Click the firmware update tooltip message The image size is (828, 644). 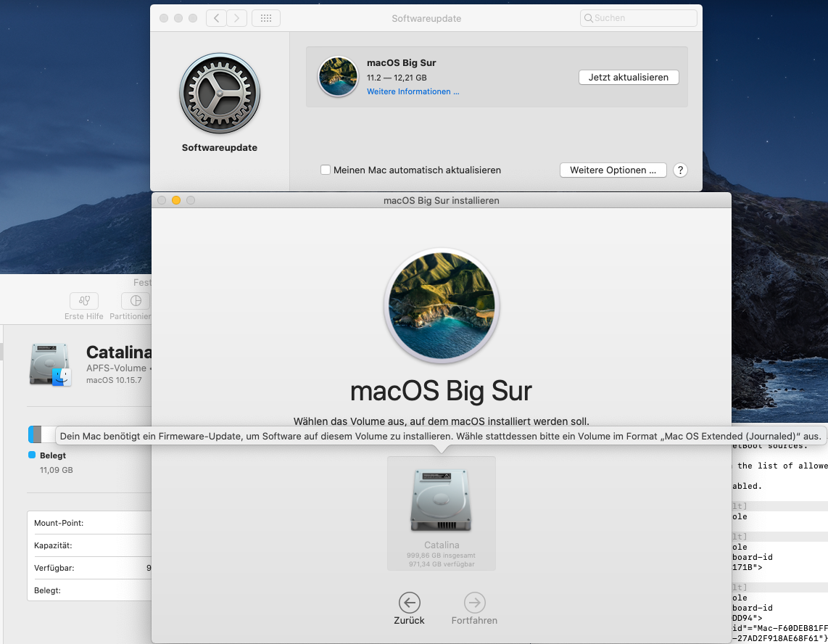click(x=440, y=437)
